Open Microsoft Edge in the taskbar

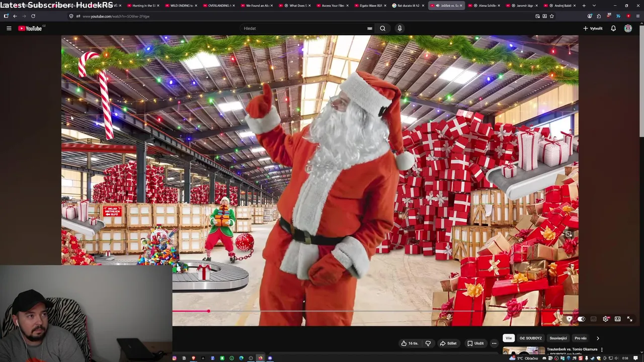tap(241, 358)
